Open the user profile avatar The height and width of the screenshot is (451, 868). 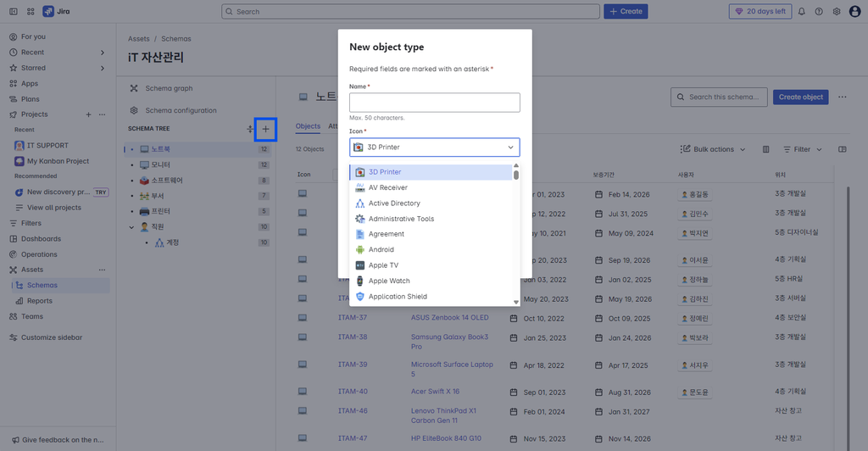[854, 11]
